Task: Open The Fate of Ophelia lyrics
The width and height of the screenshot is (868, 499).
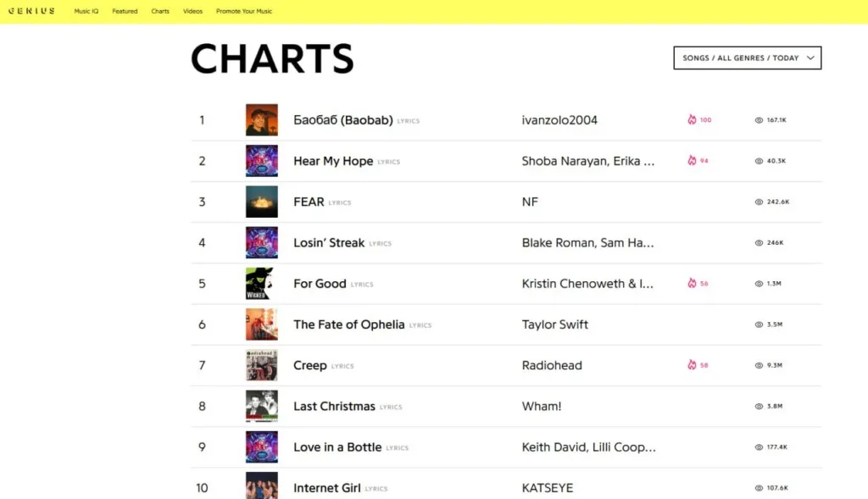Action: click(x=349, y=324)
